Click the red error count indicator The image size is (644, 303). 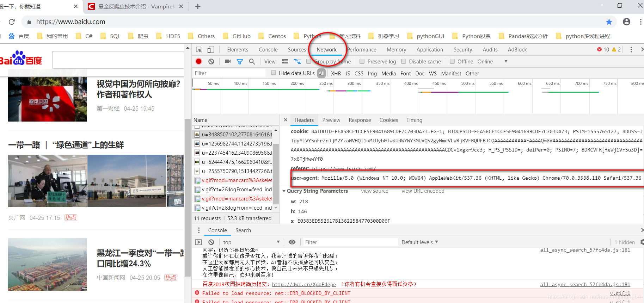pyautogui.click(x=603, y=50)
